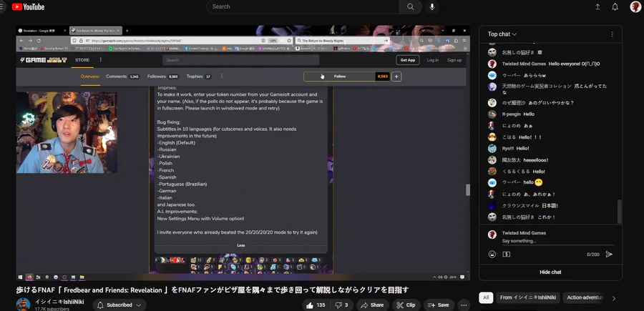Click のぜ魔理沙 'あのグロいやつかな？' message
The image size is (644, 311).
coord(551,102)
